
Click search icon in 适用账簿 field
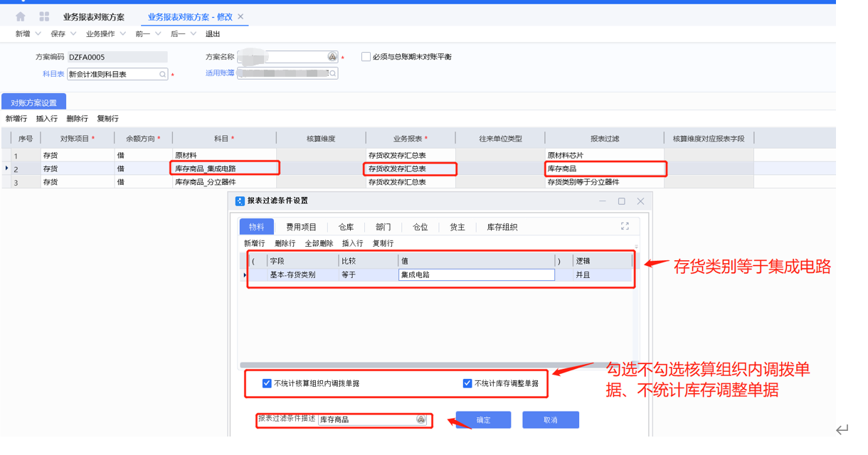(332, 73)
